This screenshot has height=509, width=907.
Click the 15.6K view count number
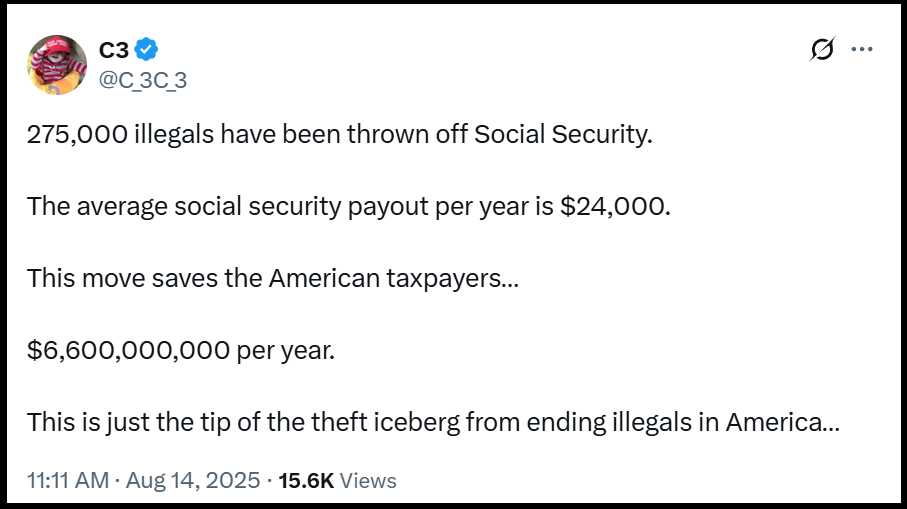[306, 481]
